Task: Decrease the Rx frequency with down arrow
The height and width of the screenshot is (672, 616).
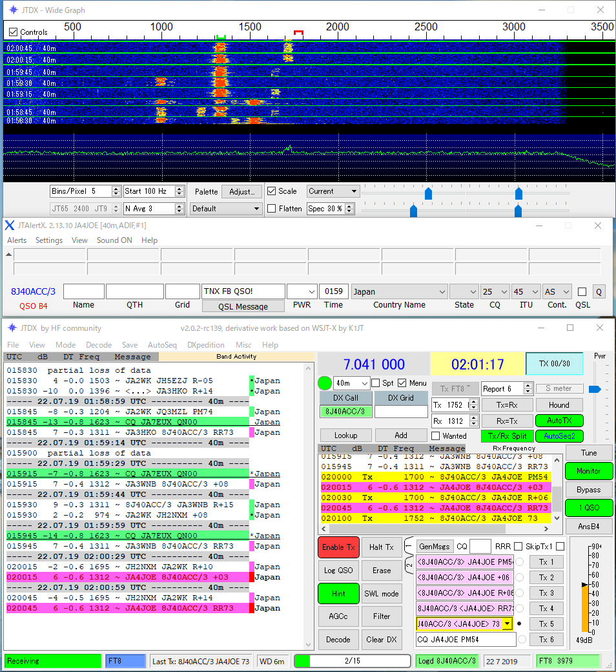Action: [x=473, y=424]
